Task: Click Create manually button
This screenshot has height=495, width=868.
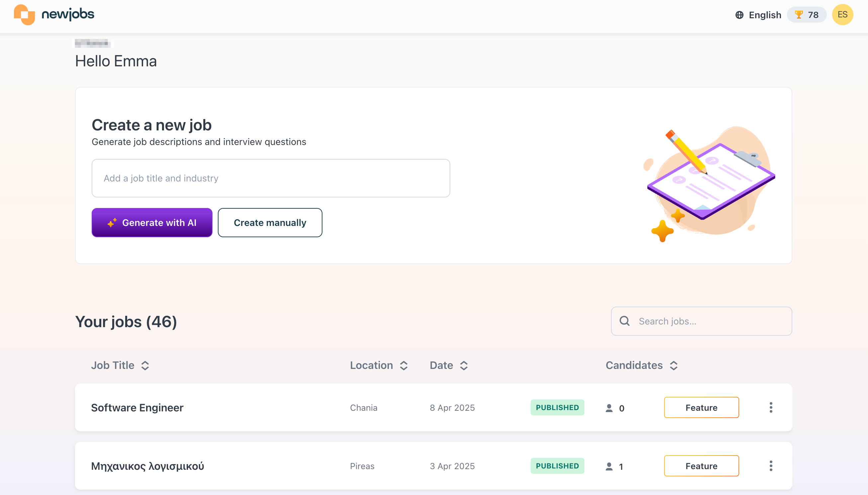Action: pos(270,223)
